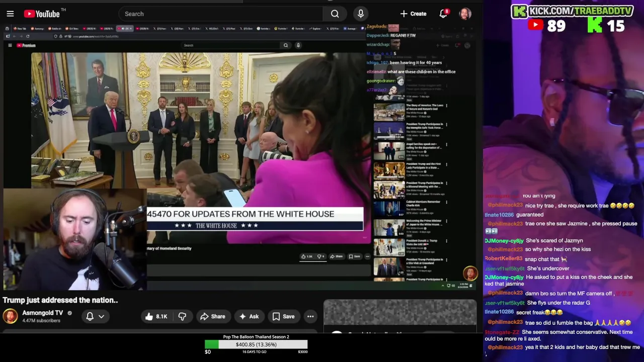This screenshot has width=644, height=362.
Task: Open 'Angel families speak out' video thumbnail
Action: click(389, 151)
